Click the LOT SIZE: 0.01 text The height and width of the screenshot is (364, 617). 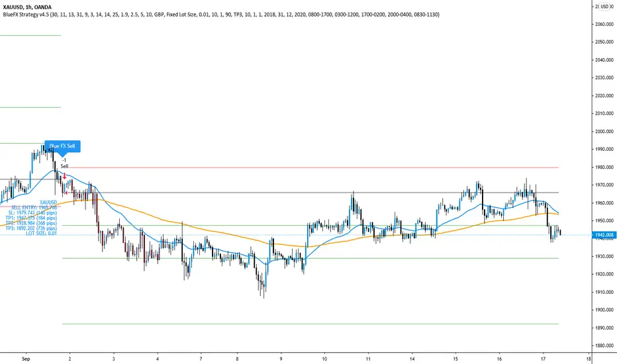[41, 234]
